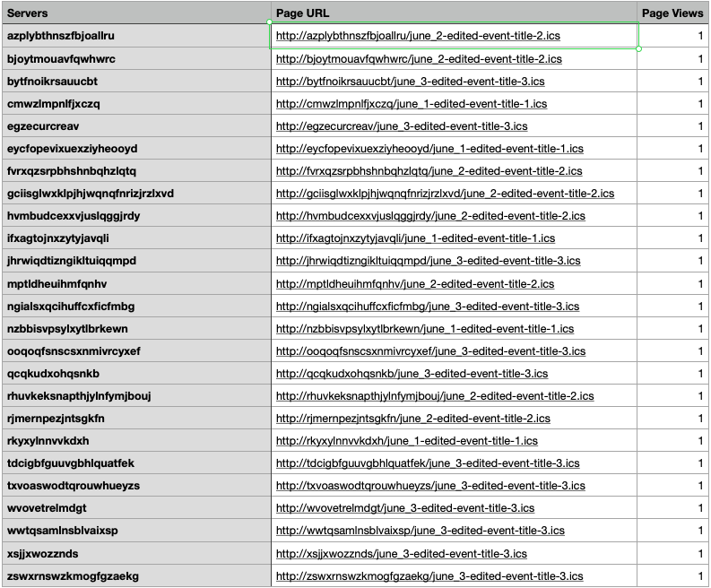Open the xsjjxwozznds page URL link
Viewport: 711px width, 588px height.
coord(402,553)
